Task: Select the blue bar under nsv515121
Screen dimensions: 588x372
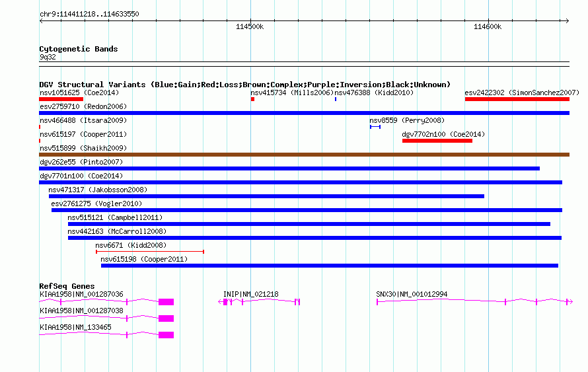Action: [309, 224]
